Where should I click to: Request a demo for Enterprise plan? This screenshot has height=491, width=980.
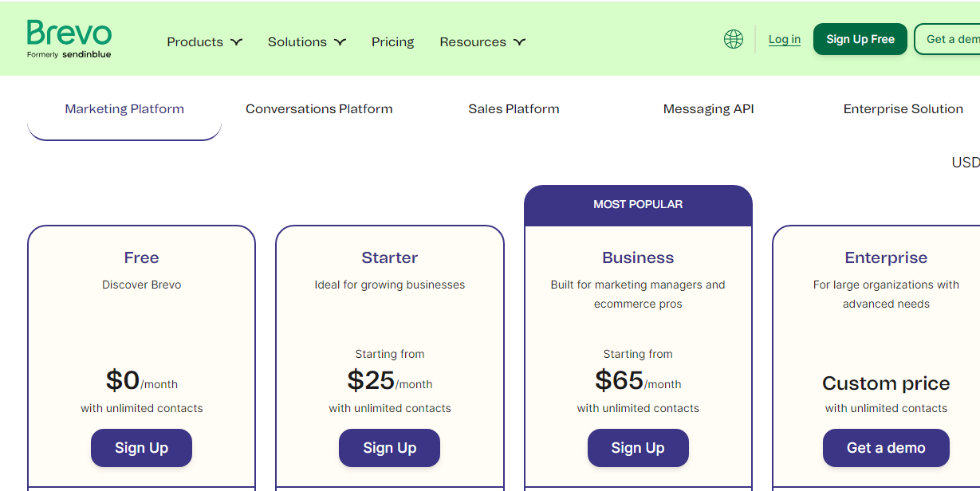tap(886, 448)
